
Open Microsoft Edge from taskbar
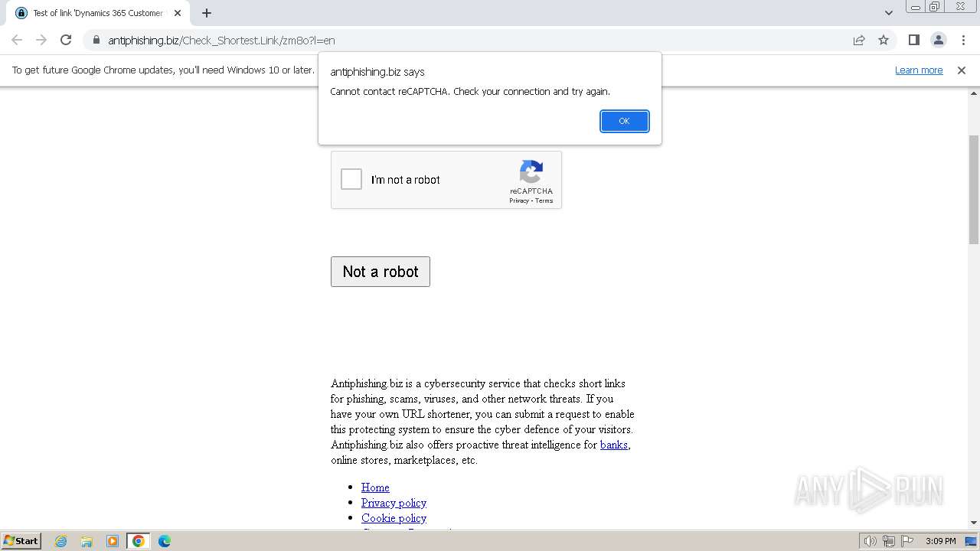(165, 541)
